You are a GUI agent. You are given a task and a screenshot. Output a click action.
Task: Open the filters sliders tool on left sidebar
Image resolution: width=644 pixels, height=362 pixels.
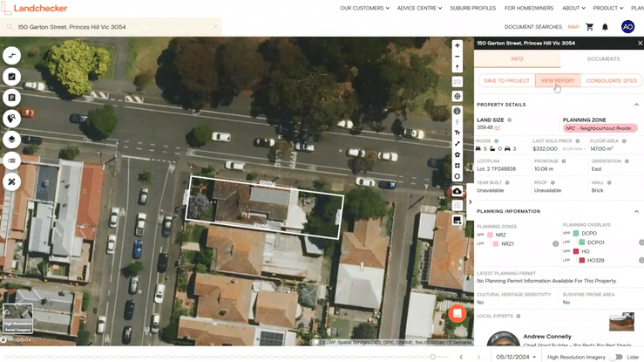[x=12, y=56]
